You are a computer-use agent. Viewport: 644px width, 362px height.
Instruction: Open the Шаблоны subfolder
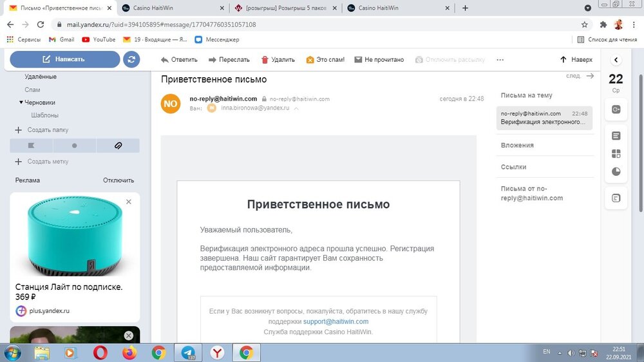[x=45, y=115]
